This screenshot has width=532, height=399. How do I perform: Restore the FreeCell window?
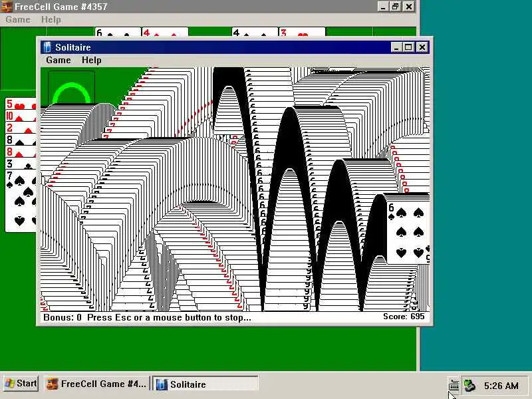point(395,7)
